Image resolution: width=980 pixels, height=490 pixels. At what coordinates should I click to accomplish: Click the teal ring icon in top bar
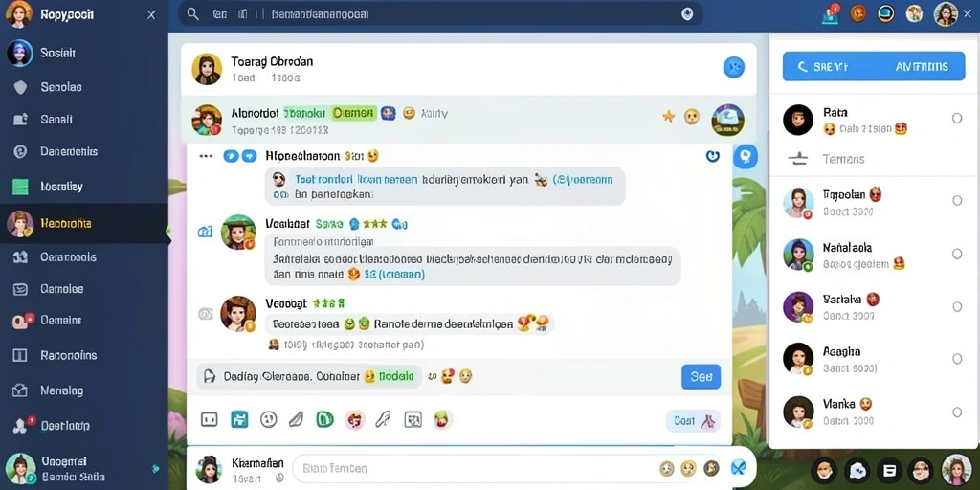885,13
